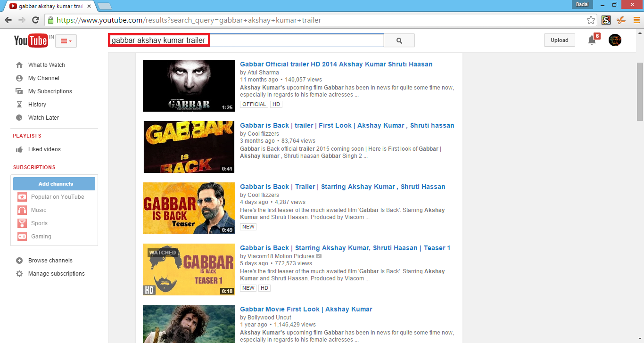Open Gabbar Official trailer HD 2014 title
This screenshot has width=644, height=343.
(x=336, y=64)
